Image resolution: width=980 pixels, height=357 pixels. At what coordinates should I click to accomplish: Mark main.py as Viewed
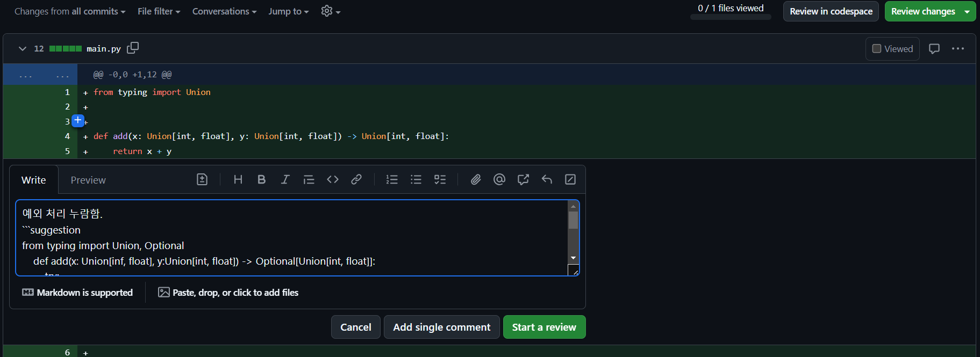[892, 49]
